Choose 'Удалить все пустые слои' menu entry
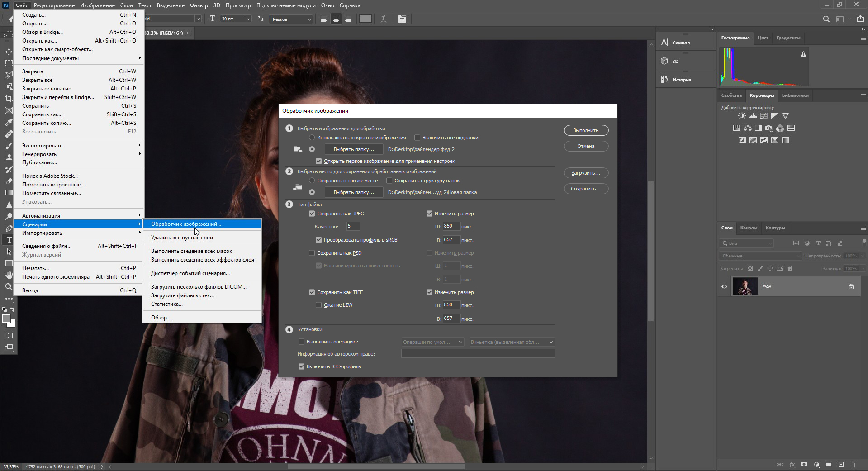The width and height of the screenshot is (868, 471). coord(182,238)
